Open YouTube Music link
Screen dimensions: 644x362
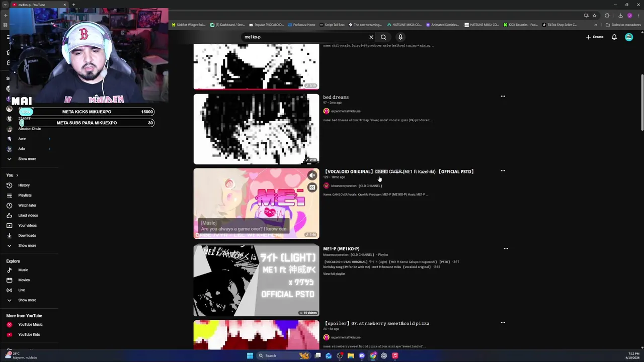[30, 325]
